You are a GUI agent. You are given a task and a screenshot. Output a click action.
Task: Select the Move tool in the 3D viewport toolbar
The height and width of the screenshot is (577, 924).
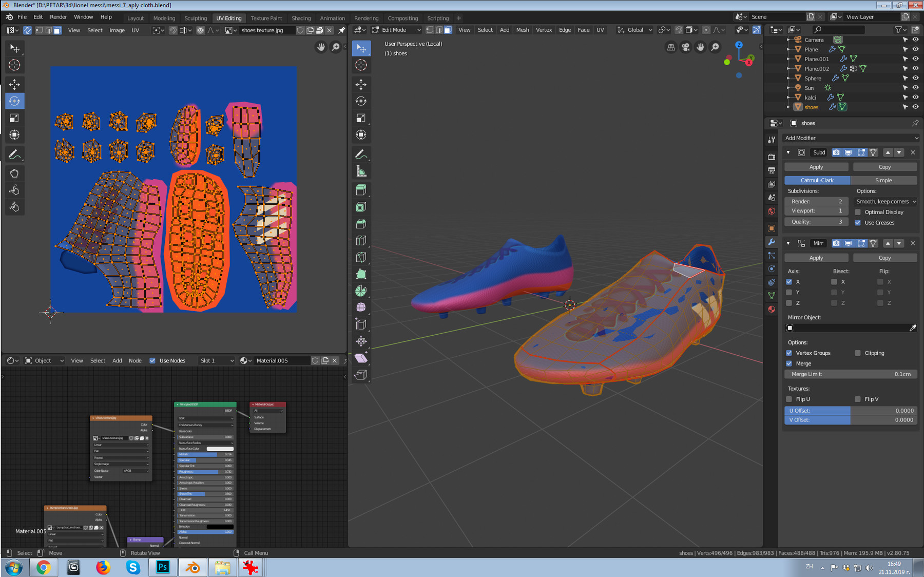[361, 85]
